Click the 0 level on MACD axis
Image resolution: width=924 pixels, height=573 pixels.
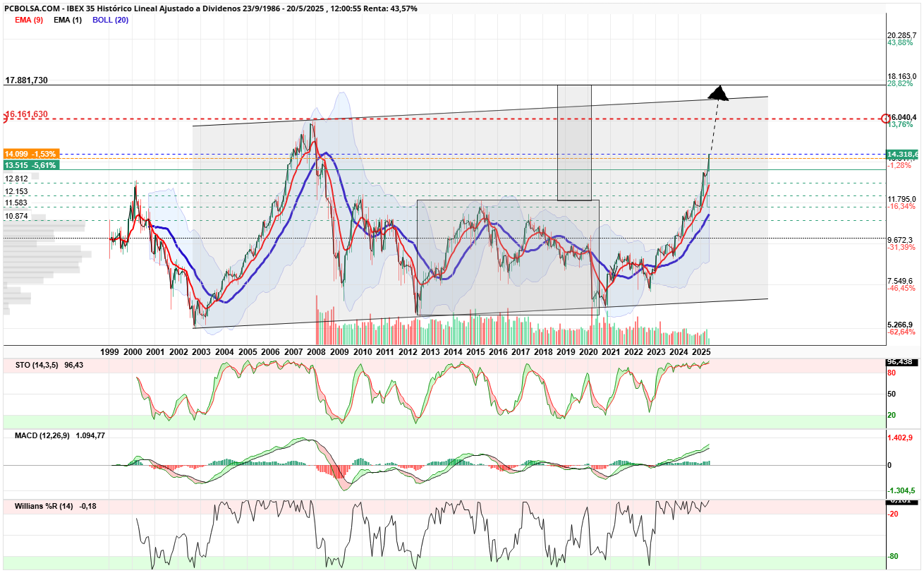(x=889, y=465)
